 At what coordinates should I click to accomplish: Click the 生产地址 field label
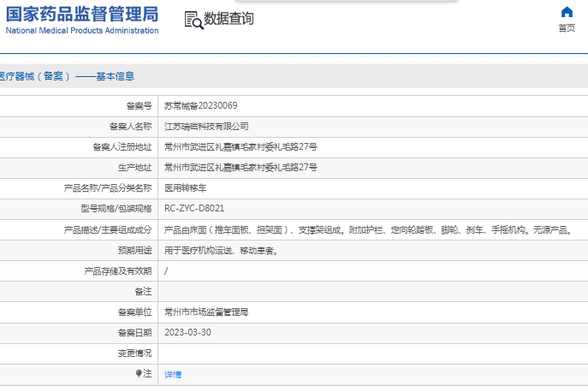tap(135, 168)
